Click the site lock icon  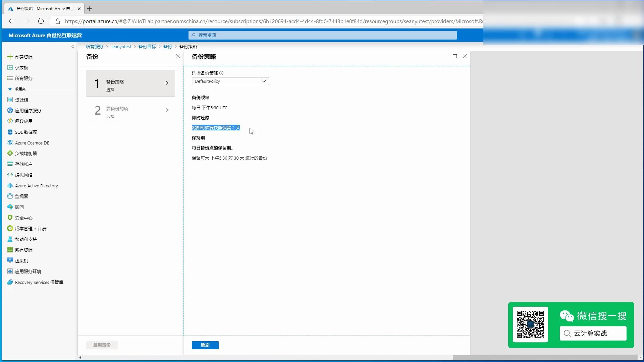point(58,21)
